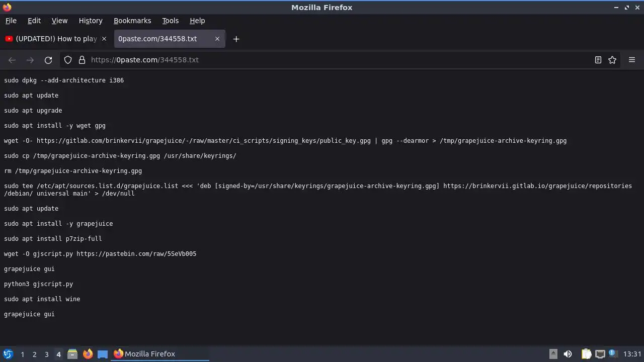Close the Firefox window
Viewport: 644px width, 362px height.
click(x=637, y=8)
